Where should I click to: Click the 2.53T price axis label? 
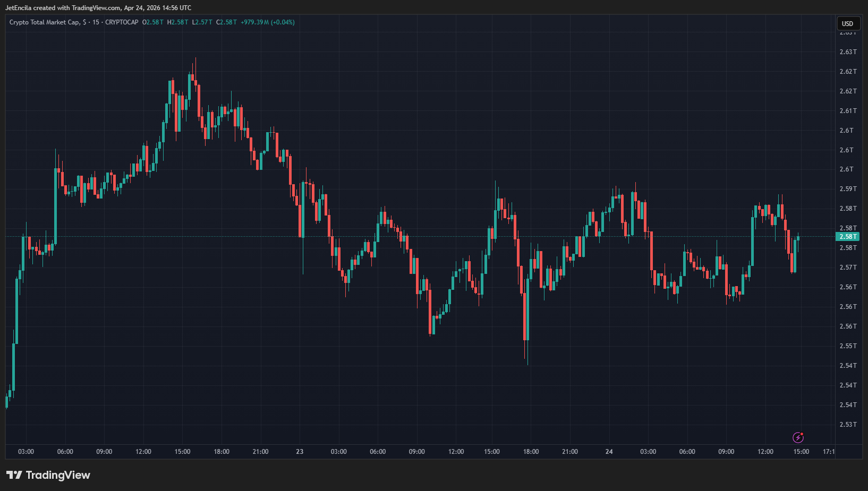(848, 425)
